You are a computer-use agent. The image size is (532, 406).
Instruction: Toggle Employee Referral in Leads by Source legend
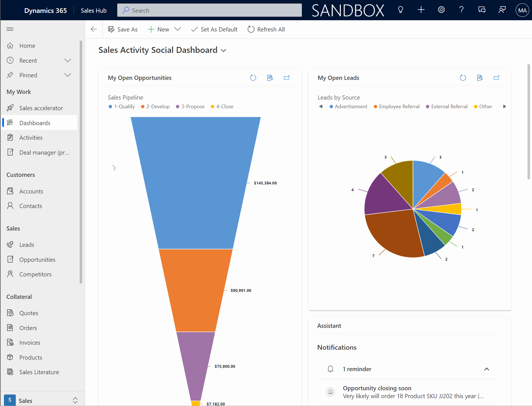(396, 106)
